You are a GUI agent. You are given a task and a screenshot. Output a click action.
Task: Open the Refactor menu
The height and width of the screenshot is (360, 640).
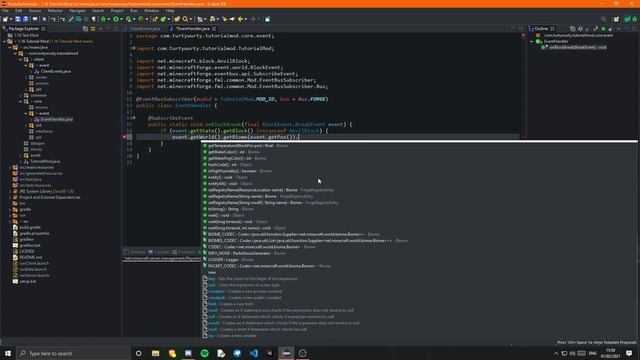pos(55,10)
